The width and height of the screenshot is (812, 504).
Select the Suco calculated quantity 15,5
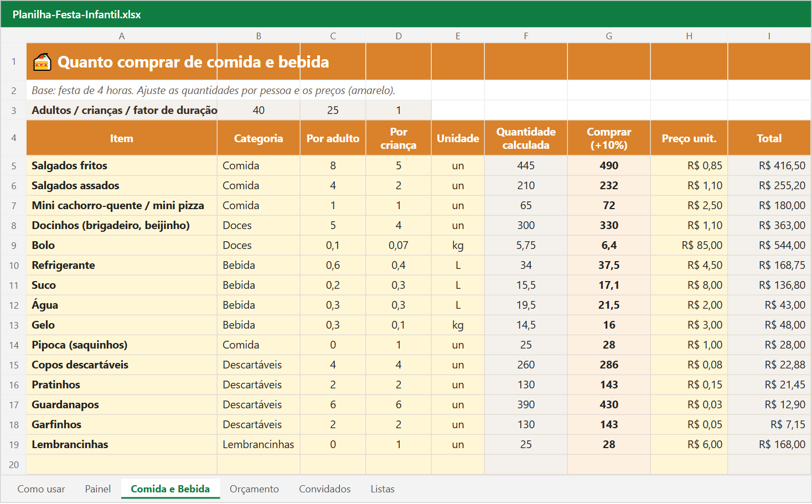tap(526, 285)
